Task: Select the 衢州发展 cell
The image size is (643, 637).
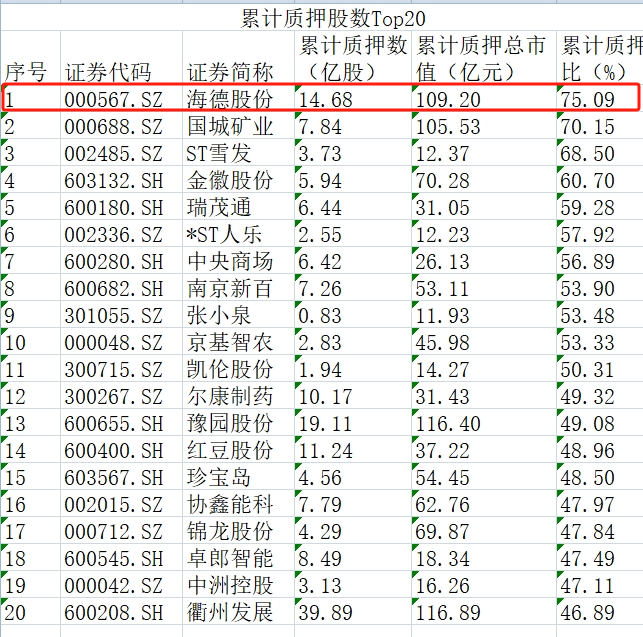Action: (238, 612)
